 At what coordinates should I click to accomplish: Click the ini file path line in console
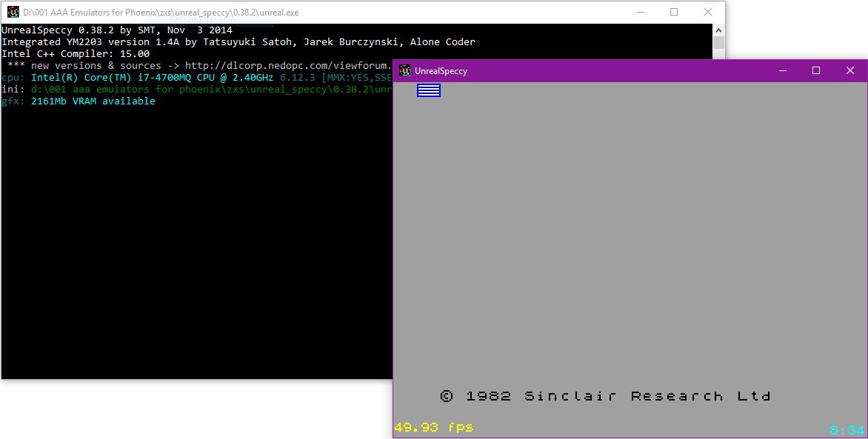point(196,89)
